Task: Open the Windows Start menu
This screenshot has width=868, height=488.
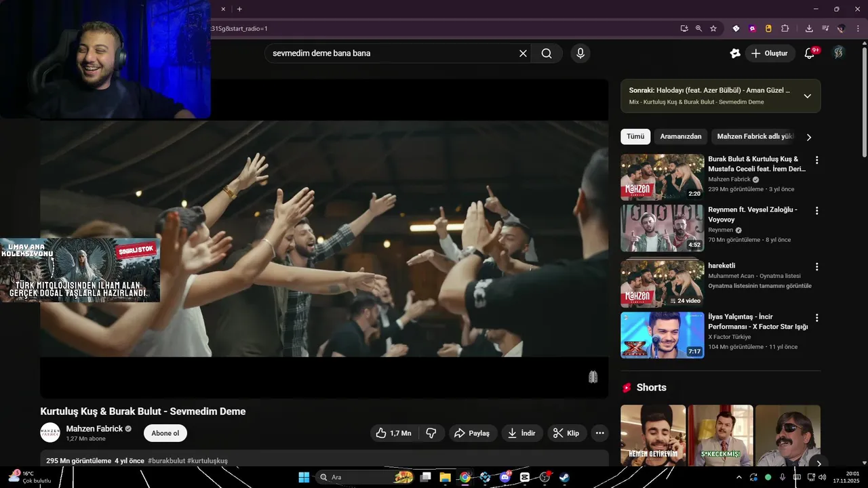Action: [x=304, y=477]
